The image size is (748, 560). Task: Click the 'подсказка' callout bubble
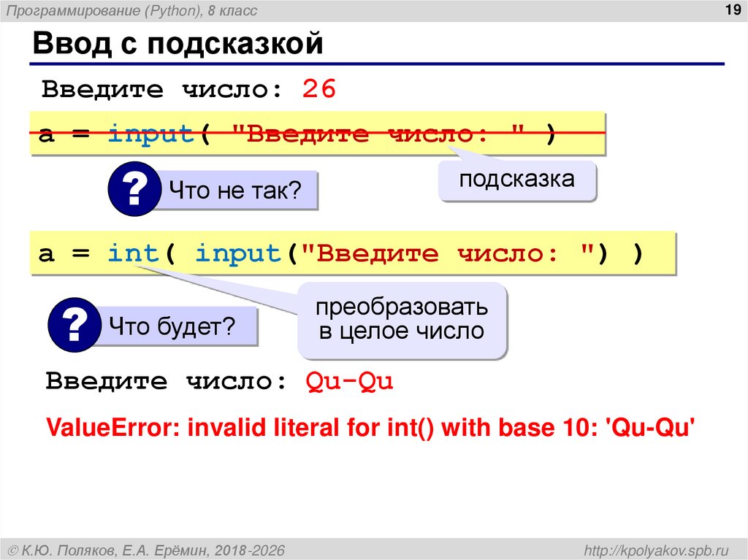tap(517, 180)
